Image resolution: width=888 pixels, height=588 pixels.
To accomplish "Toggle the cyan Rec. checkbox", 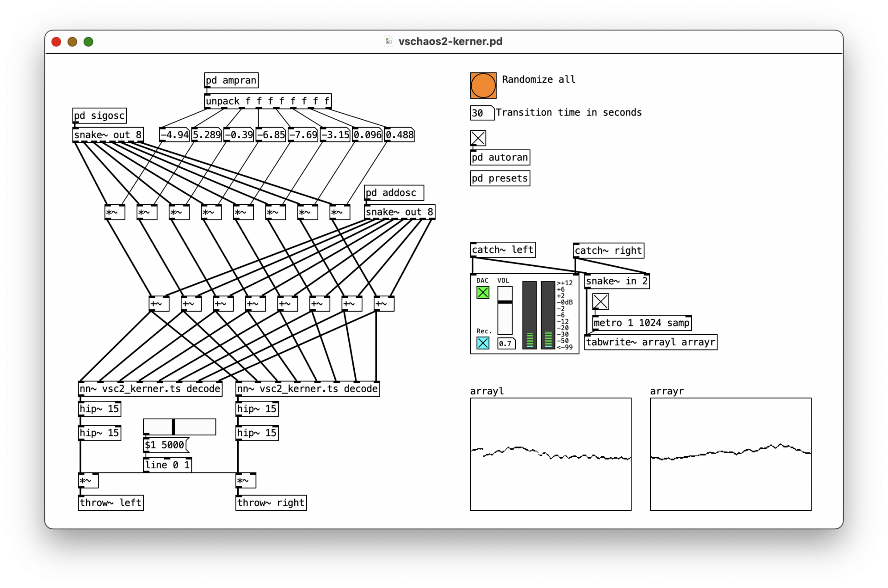I will coord(482,343).
